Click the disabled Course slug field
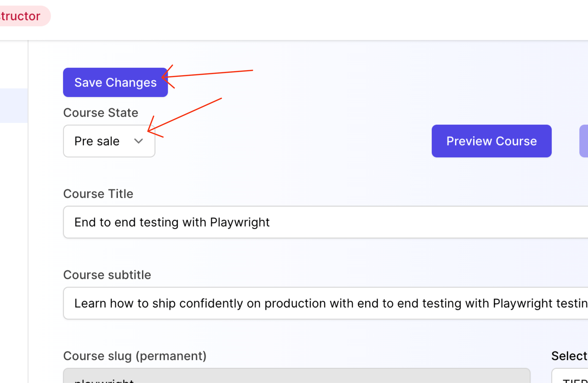This screenshot has height=383, width=588. tap(296, 376)
